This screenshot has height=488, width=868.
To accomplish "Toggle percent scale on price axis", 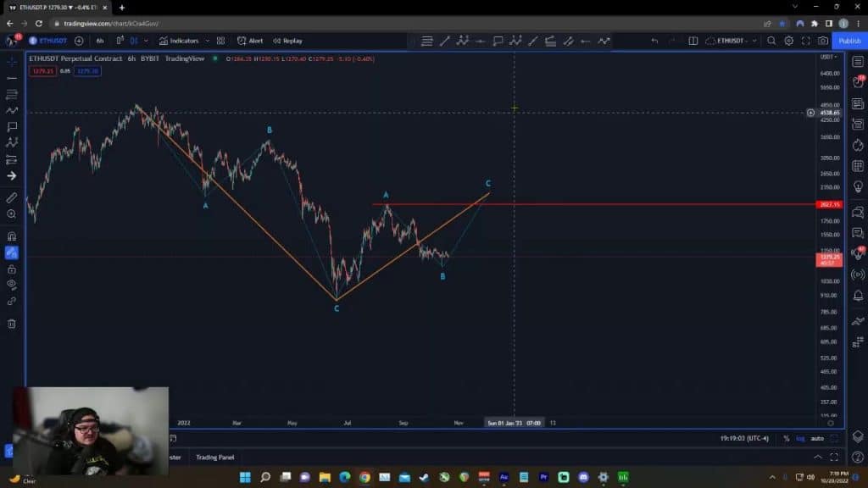I will tap(786, 438).
